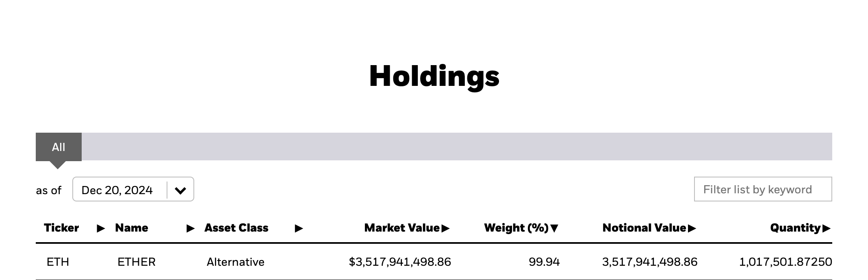Select the All tab above the table
868x280 pixels.
click(59, 147)
